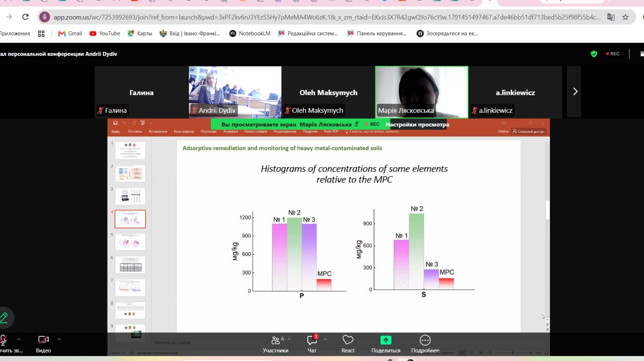Select slide 7 thumbnail in slide panel

tap(130, 287)
